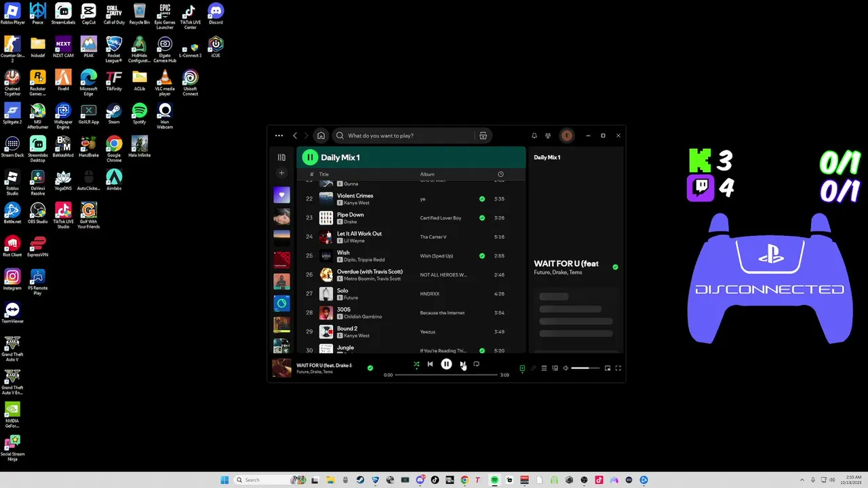
Task: Click the now playing album art thumbnail
Action: [281, 368]
